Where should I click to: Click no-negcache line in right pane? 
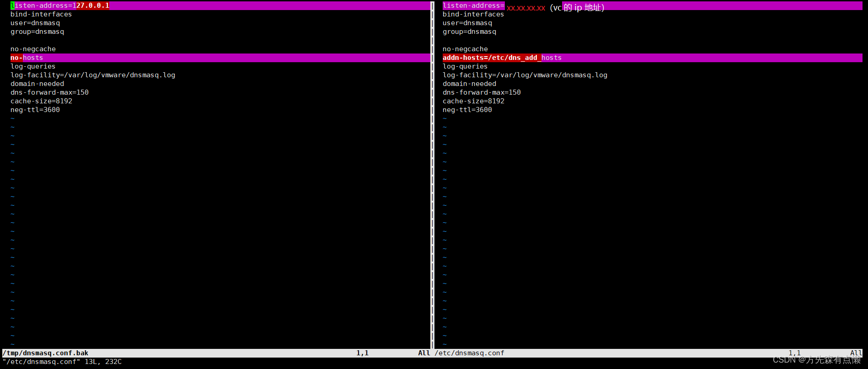466,49
